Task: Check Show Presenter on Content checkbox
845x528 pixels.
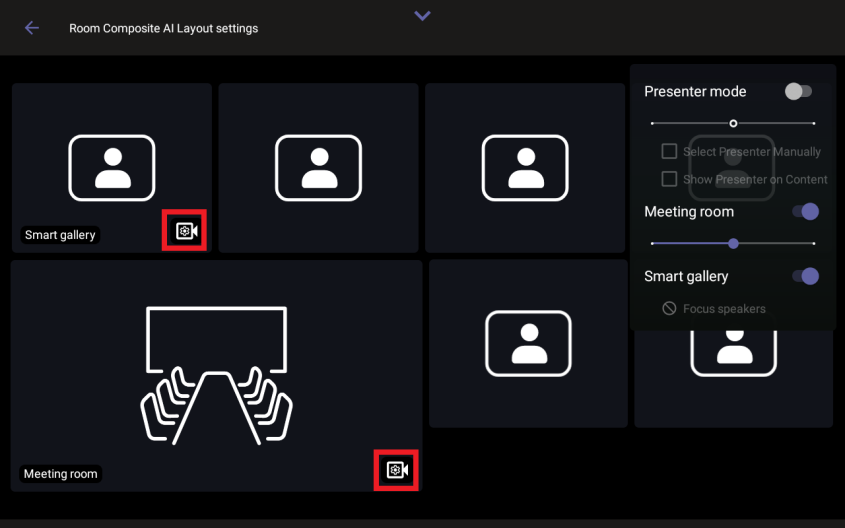Action: click(670, 179)
